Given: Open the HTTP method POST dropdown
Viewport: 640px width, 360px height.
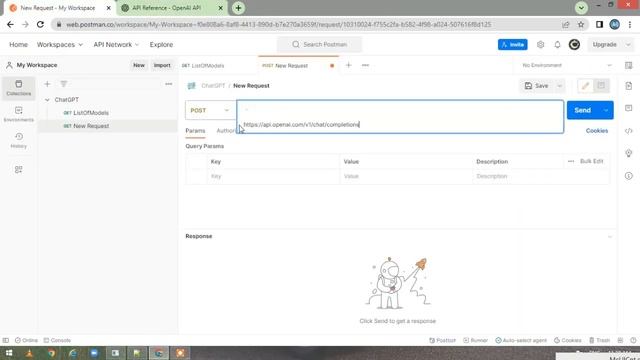Looking at the screenshot, I should click(x=210, y=110).
